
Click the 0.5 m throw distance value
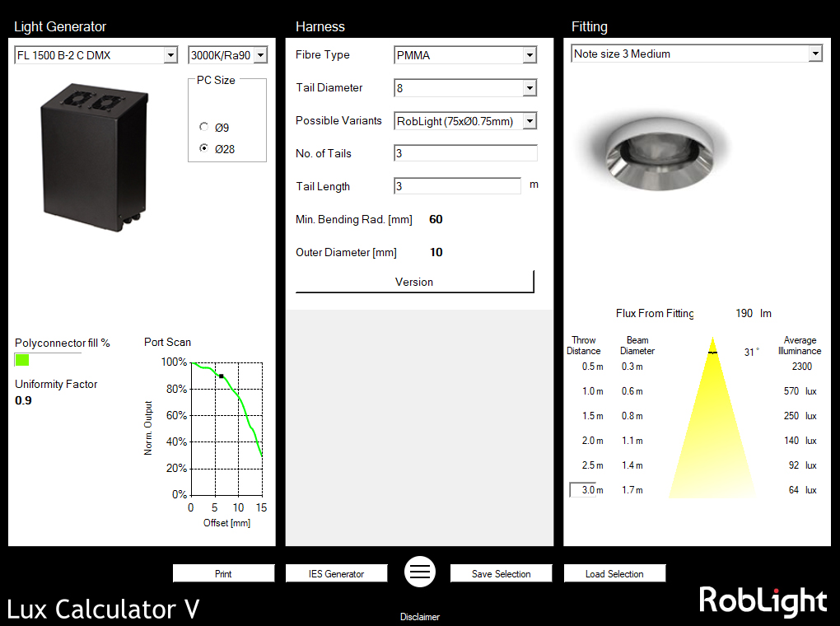point(592,367)
